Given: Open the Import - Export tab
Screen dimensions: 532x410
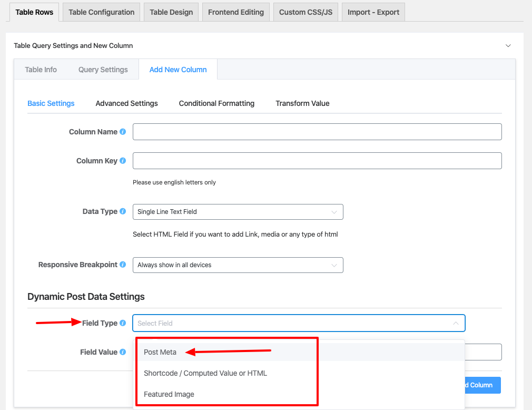Looking at the screenshot, I should click(373, 12).
